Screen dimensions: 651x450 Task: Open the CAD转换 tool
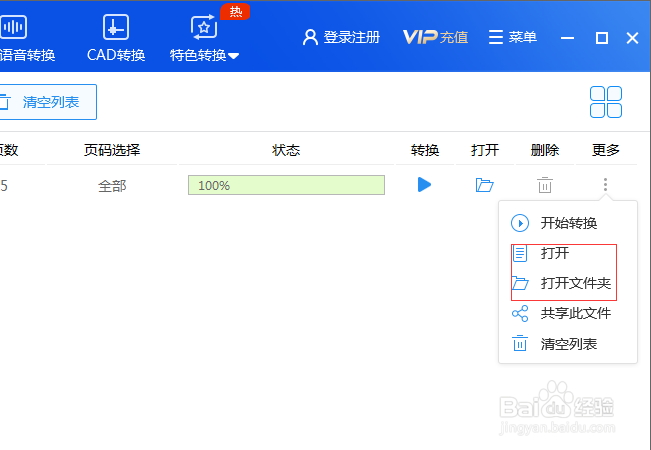coord(116,38)
